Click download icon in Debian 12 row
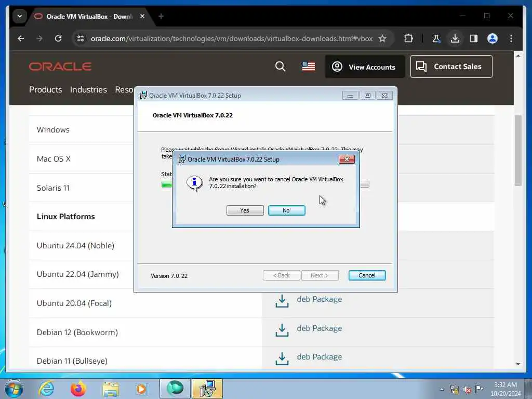This screenshot has width=532, height=399. click(282, 330)
